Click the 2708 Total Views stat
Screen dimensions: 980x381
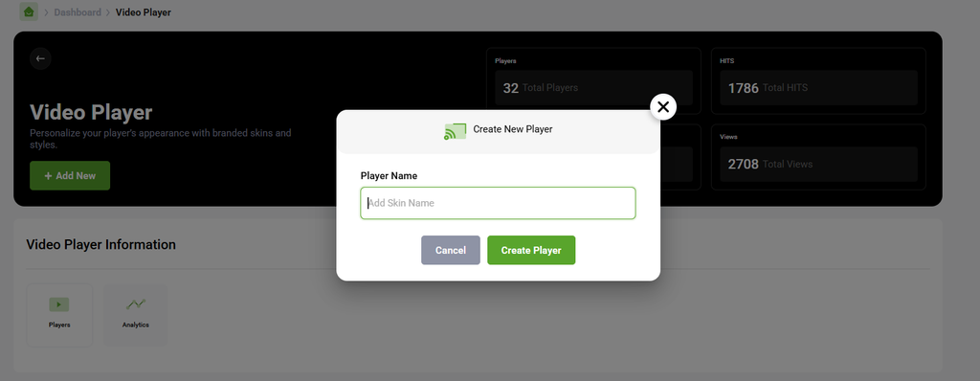(x=819, y=164)
